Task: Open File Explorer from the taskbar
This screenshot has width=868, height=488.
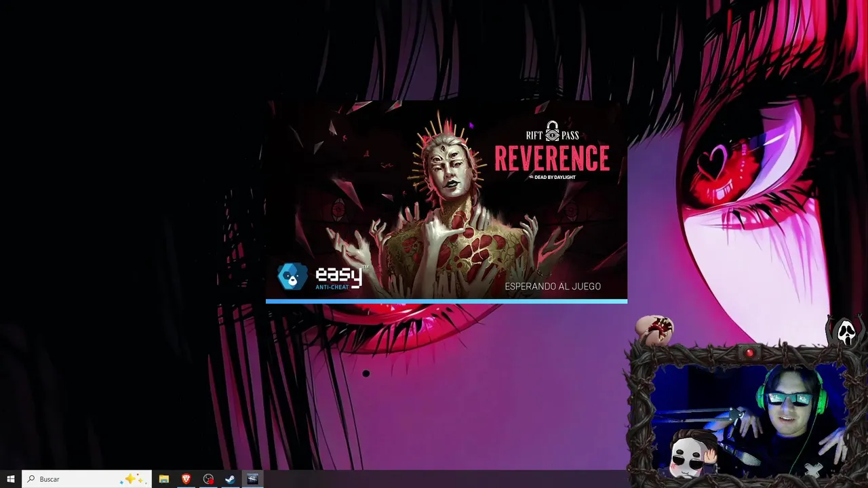Action: 163,479
